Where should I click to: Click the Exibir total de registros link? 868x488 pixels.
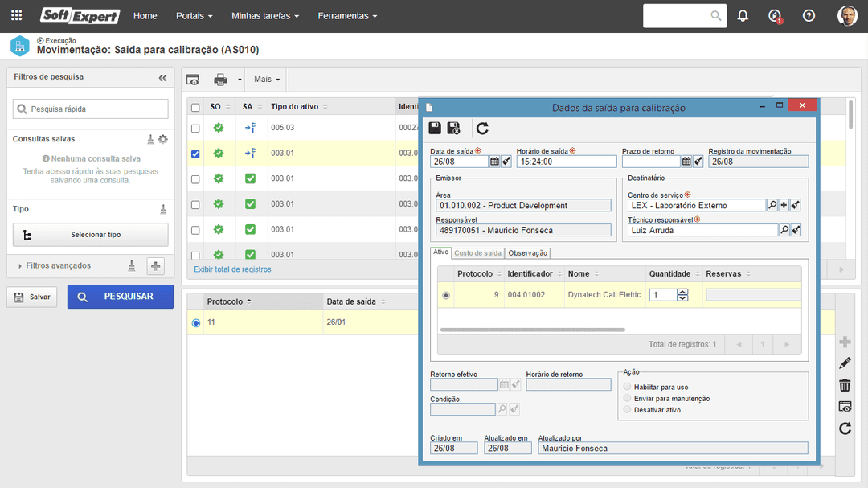point(232,269)
